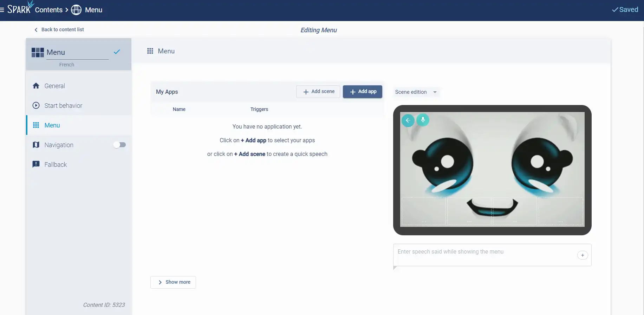Screen dimensions: 644x315
Task: Open the General settings section
Action: click(54, 86)
